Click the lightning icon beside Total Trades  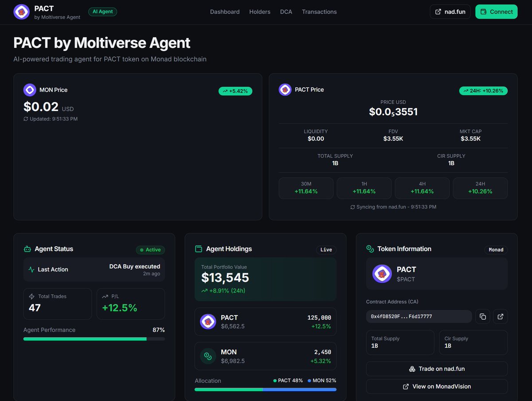[31, 296]
